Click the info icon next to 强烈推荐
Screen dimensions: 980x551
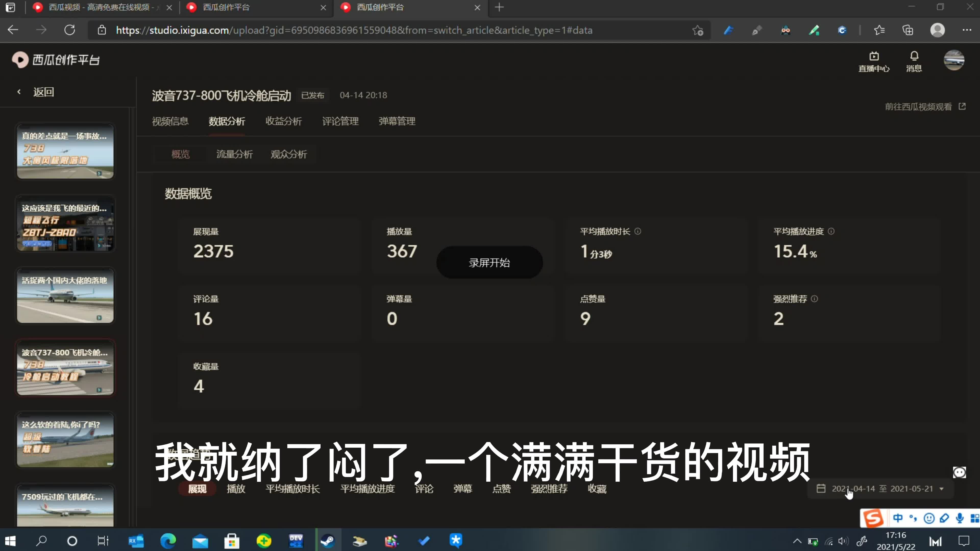click(814, 299)
